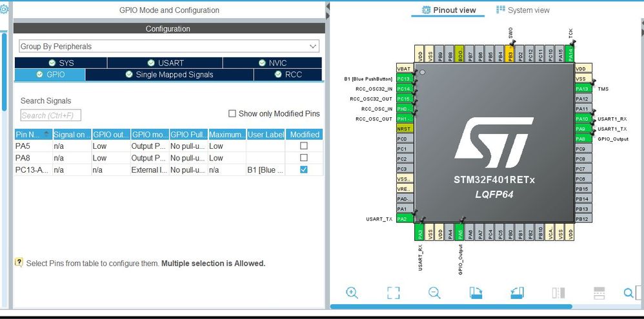Select the PA8 row in table

[168, 158]
